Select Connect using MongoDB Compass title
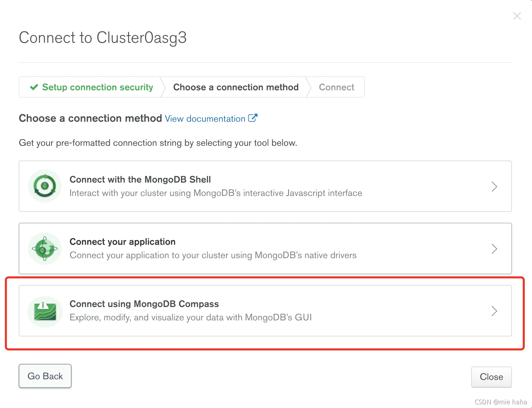Viewport: 532px width, 408px height. 144,304
